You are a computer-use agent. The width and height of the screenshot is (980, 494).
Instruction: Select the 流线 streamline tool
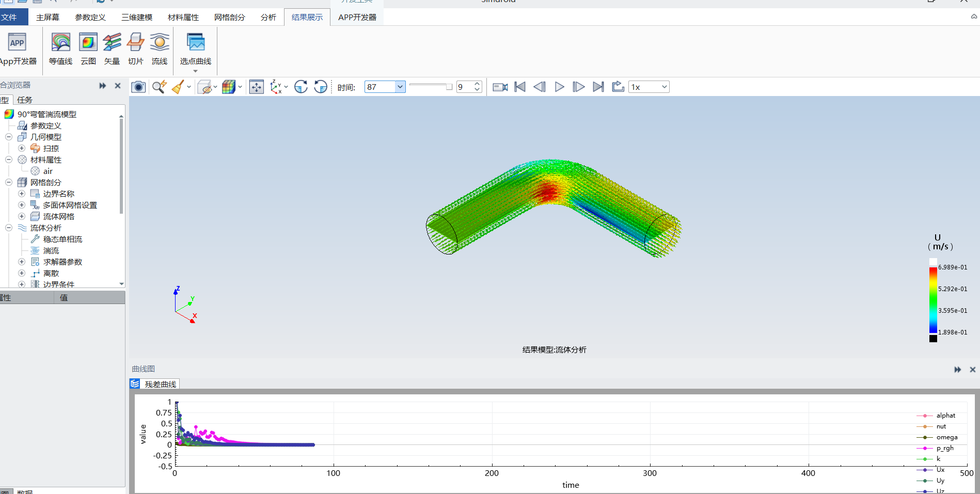click(x=160, y=49)
